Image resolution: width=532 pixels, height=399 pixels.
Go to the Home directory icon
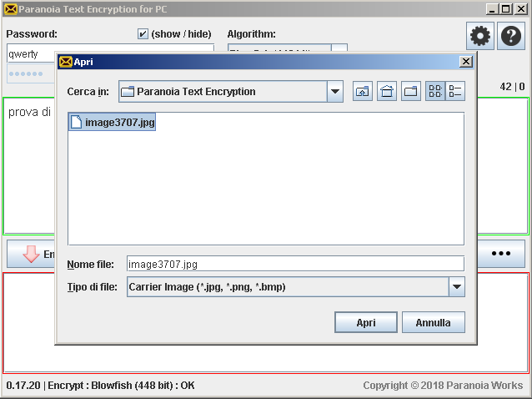pos(387,92)
